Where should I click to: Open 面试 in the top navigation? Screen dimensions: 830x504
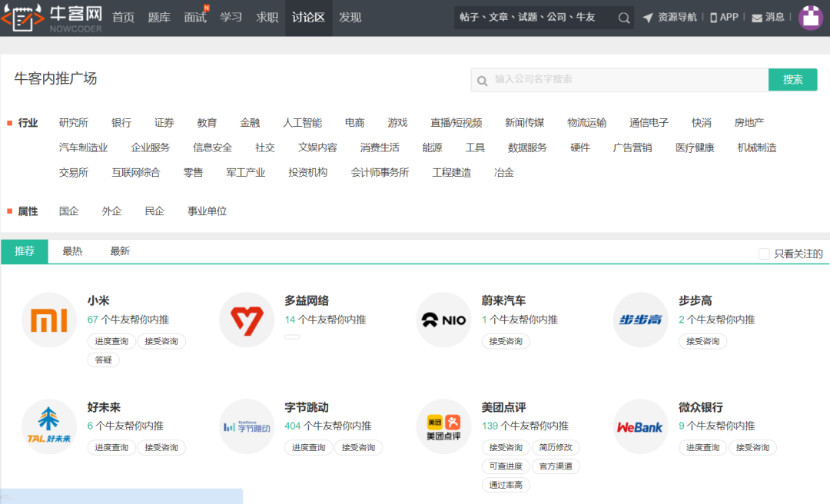[x=195, y=18]
